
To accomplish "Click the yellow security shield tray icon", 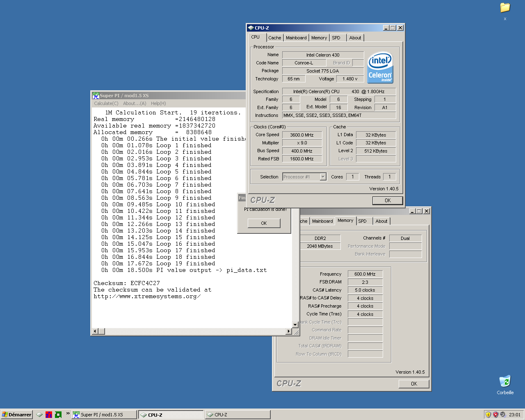I will (488, 415).
